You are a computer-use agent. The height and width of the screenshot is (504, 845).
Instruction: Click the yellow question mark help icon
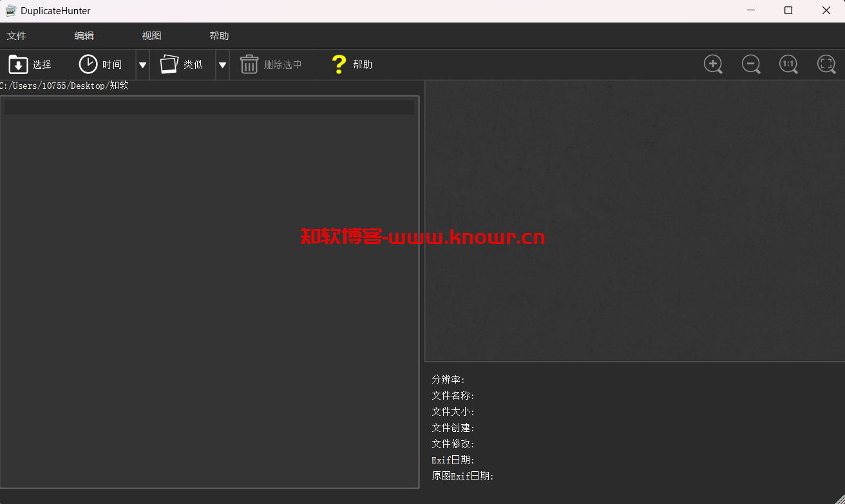[x=339, y=64]
